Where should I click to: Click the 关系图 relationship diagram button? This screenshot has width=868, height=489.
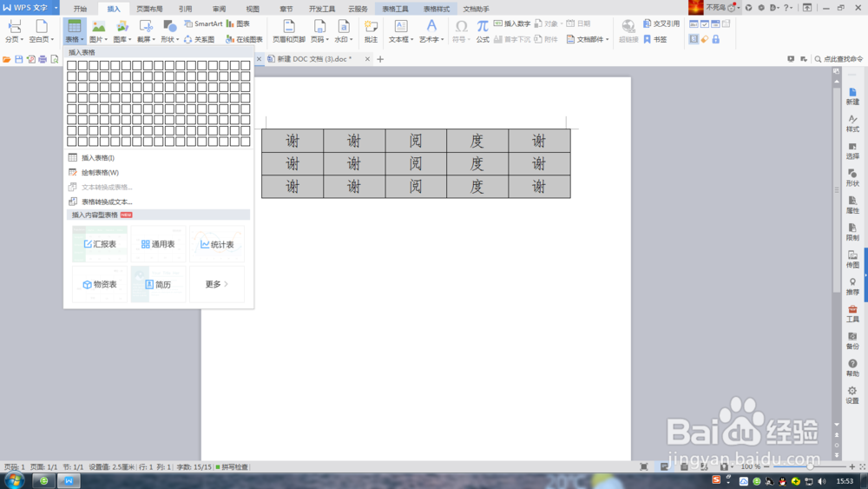(x=200, y=40)
